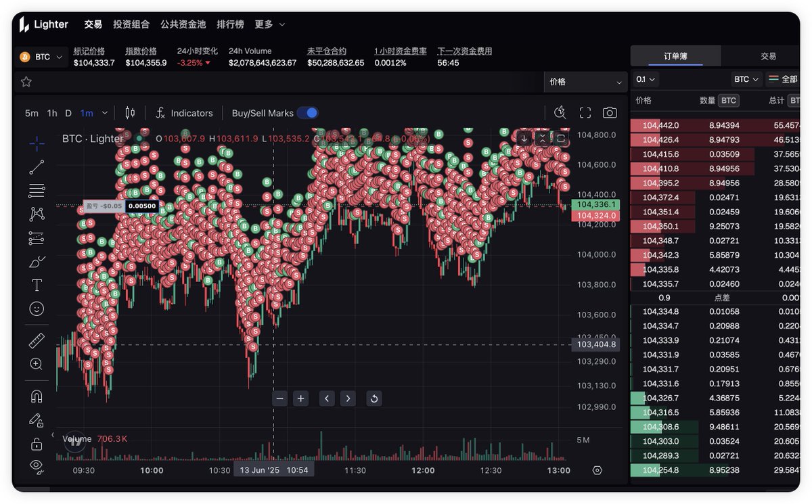Open the 排行榜 menu item
The height and width of the screenshot is (504, 812).
click(x=230, y=24)
